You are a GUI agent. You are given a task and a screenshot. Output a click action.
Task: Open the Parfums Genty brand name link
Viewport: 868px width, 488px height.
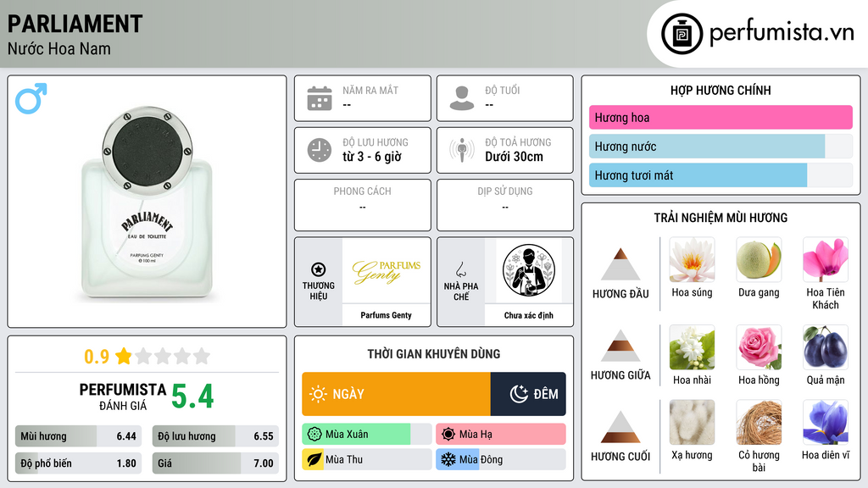pos(387,315)
